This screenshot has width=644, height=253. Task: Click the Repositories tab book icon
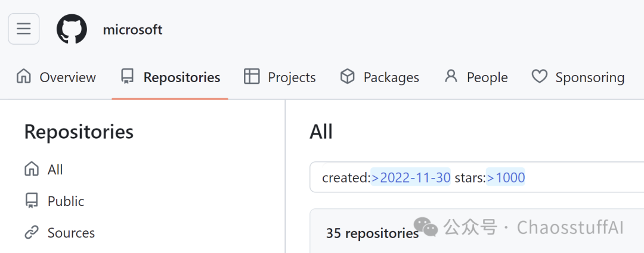click(127, 77)
